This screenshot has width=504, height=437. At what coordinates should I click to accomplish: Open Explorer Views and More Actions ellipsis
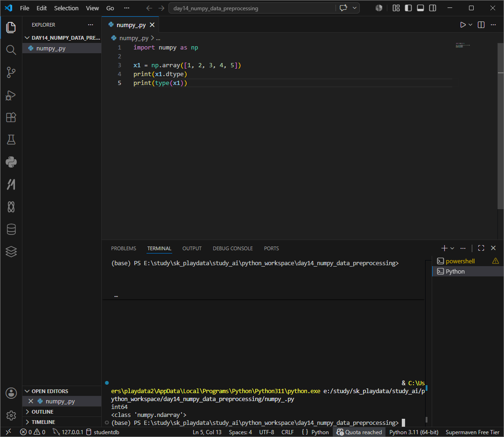tap(91, 25)
